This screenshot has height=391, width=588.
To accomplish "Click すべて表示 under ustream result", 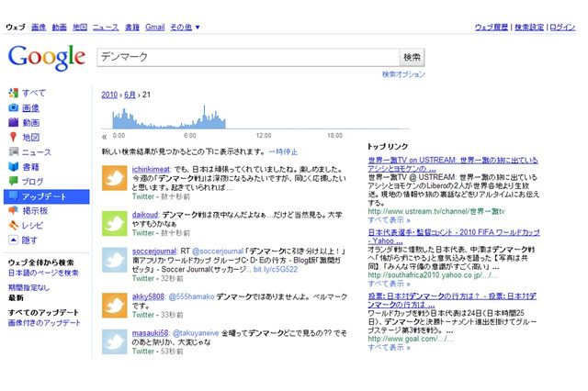I will (x=389, y=220).
